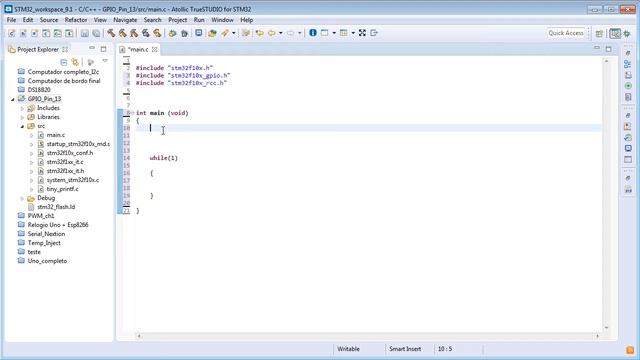Collapse the GPIO_Pin_13 project node
Screen dimensions: 640x360
pyautogui.click(x=13, y=99)
